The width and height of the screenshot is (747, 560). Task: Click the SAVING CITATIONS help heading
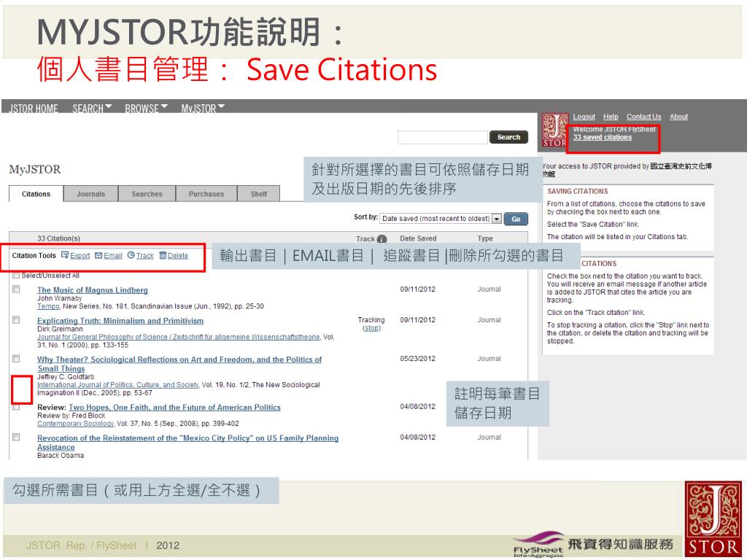click(578, 191)
